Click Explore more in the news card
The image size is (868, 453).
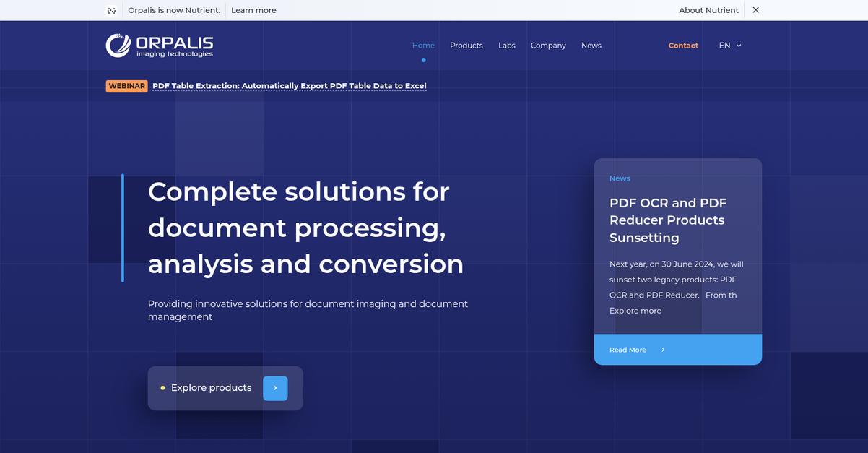coord(635,311)
